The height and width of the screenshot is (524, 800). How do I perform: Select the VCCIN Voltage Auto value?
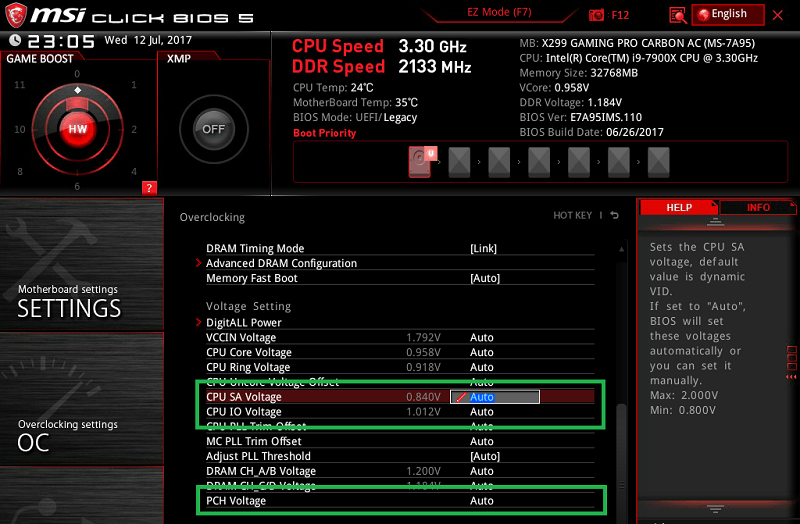(482, 337)
